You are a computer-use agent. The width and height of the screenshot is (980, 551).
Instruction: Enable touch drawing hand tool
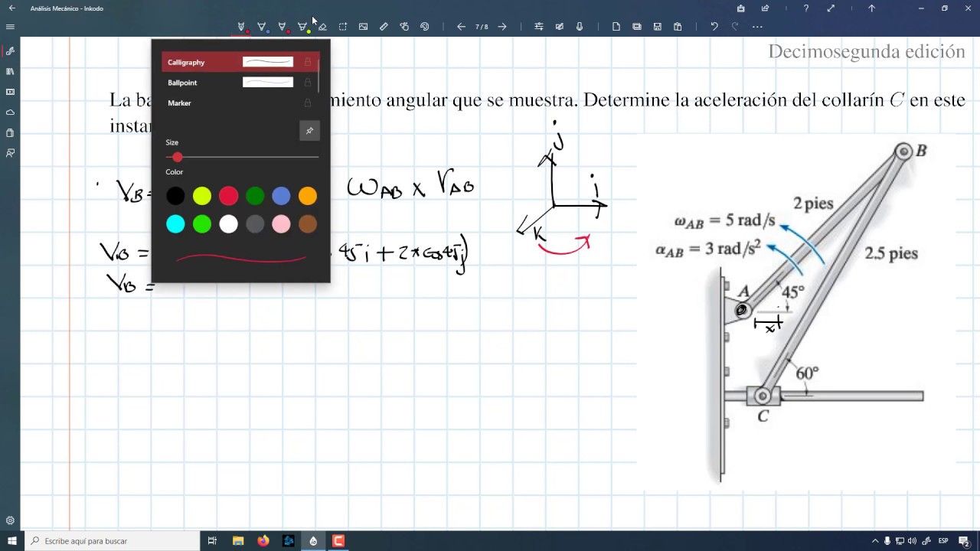pyautogui.click(x=404, y=27)
